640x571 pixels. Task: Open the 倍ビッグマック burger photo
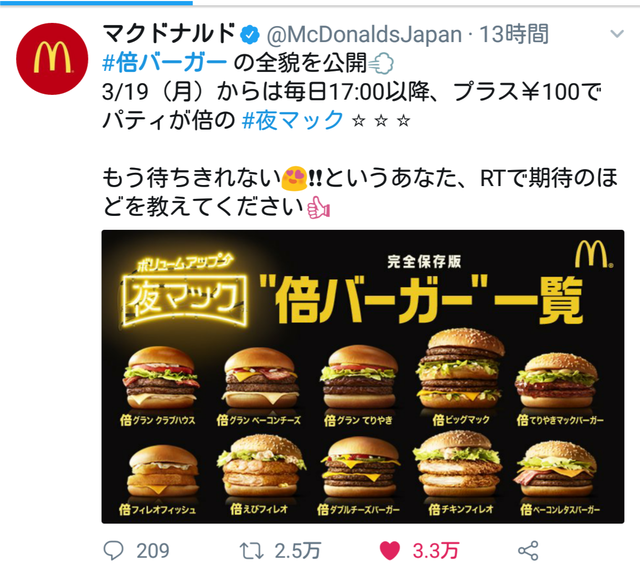(x=461, y=369)
